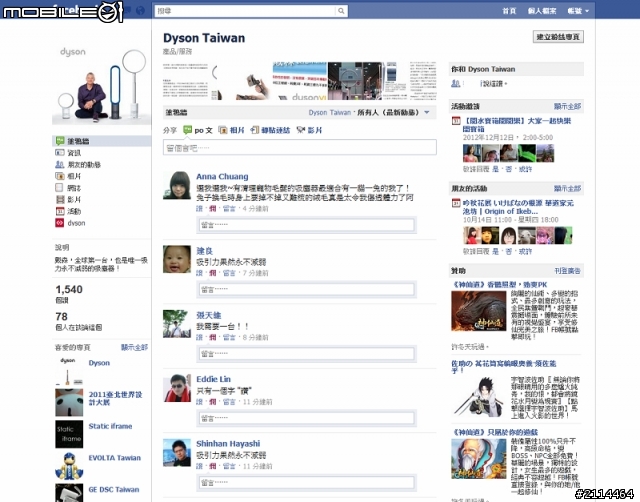Screen dimensions: 640x502
Task: Open the dyson sidebar tab
Action: click(76, 223)
